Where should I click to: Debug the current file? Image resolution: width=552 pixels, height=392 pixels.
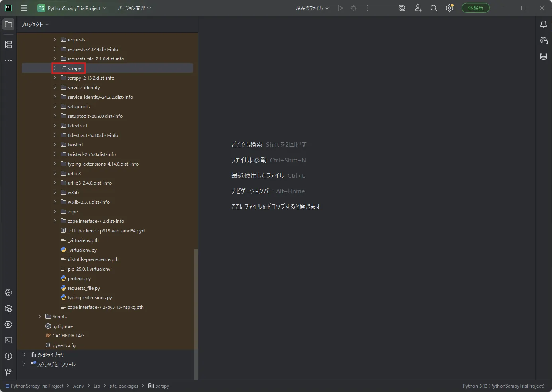(x=354, y=8)
